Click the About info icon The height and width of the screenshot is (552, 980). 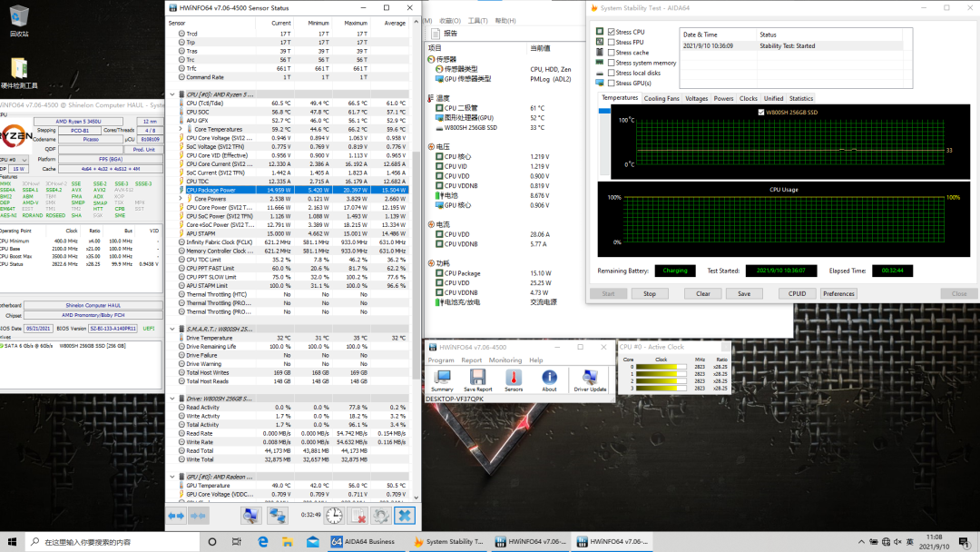click(x=549, y=377)
